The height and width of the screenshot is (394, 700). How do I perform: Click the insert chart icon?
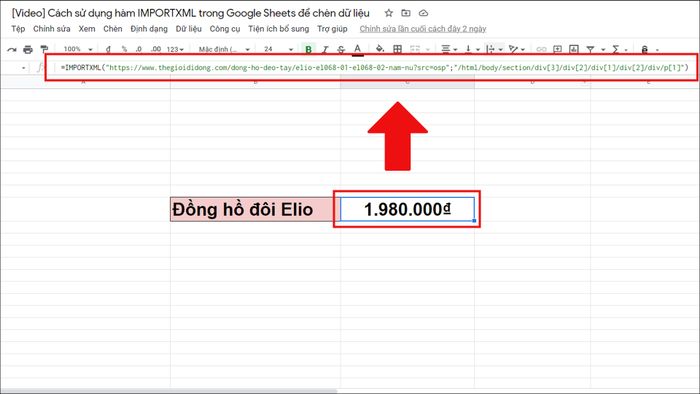[574, 49]
